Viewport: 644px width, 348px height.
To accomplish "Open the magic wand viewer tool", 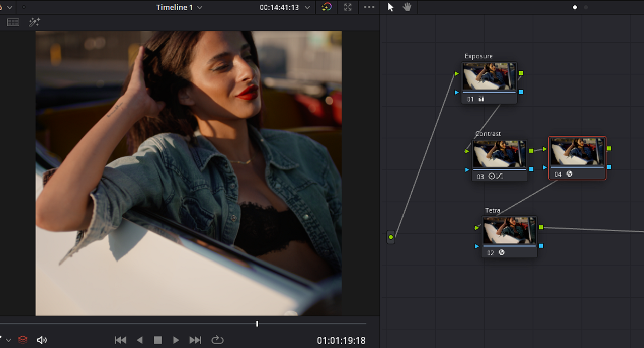I will 34,22.
